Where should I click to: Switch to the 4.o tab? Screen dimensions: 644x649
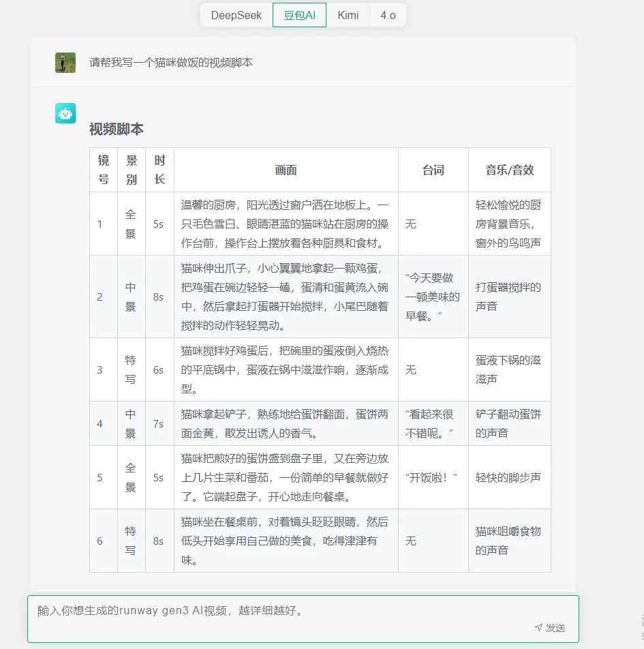387,15
